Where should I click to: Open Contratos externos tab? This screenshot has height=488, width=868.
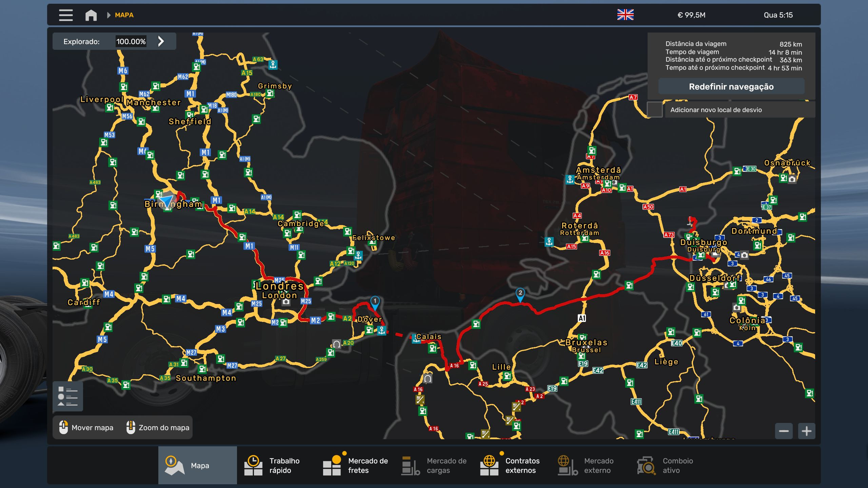(512, 465)
